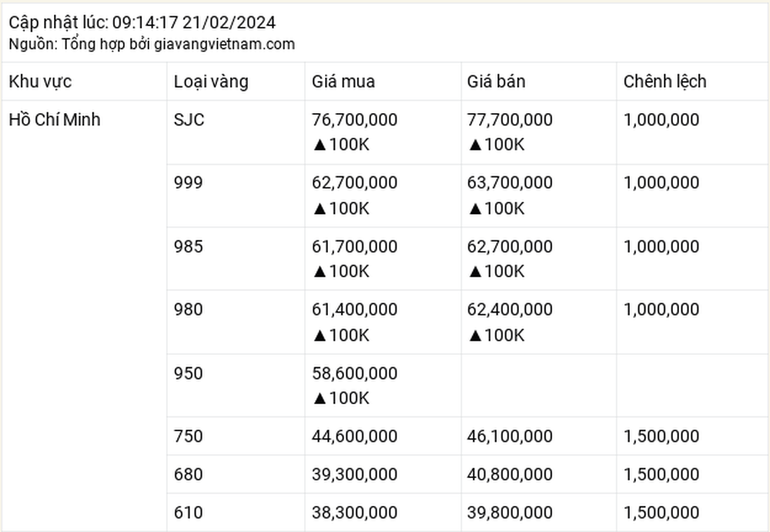
Task: Click the 39,800,000 selling price for 610
Action: coord(510,513)
